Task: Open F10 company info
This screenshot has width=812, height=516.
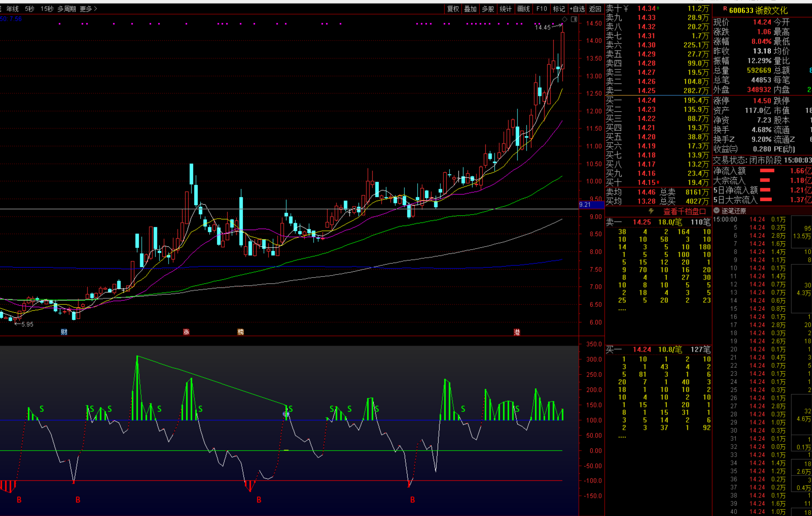Action: 541,9
